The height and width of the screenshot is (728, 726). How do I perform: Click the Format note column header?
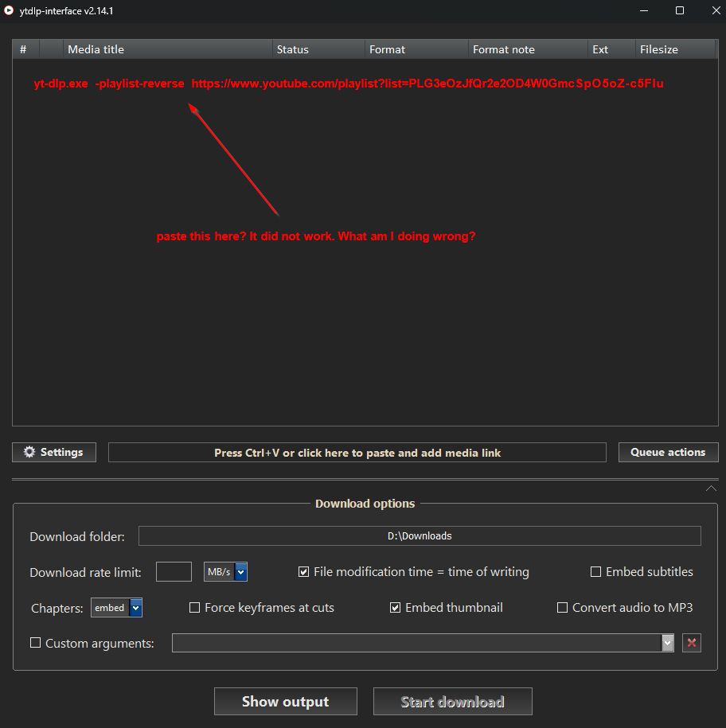coord(528,49)
